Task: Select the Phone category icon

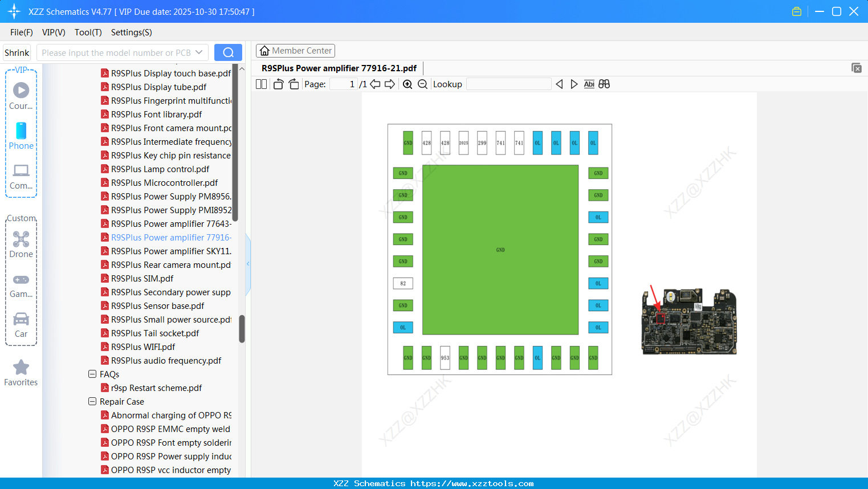Action: point(21,136)
